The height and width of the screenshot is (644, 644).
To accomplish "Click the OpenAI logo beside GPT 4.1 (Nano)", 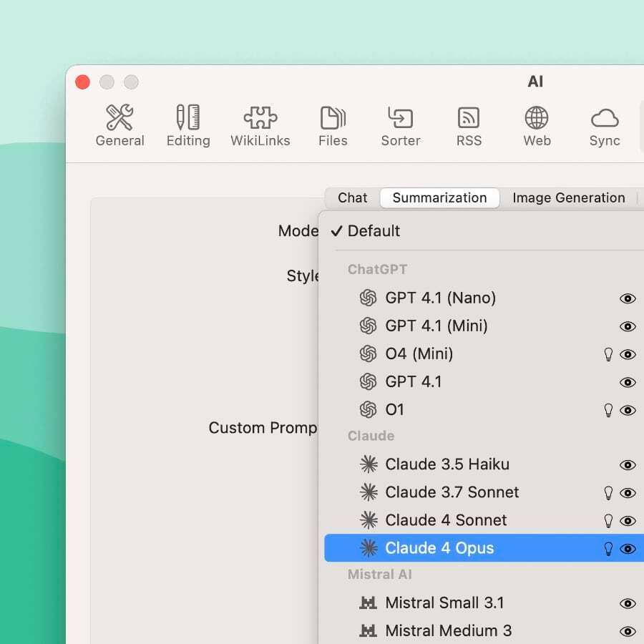I will pyautogui.click(x=368, y=298).
